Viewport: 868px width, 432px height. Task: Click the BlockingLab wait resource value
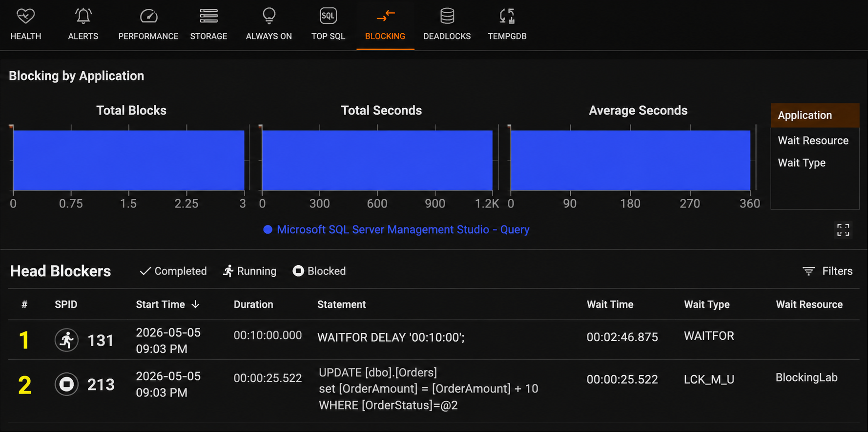click(x=806, y=377)
